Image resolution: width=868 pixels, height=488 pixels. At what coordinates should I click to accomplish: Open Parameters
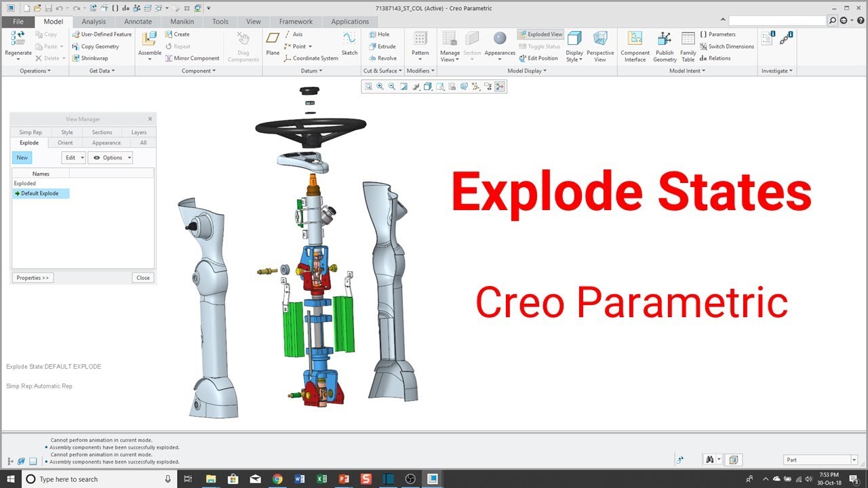[x=717, y=34]
